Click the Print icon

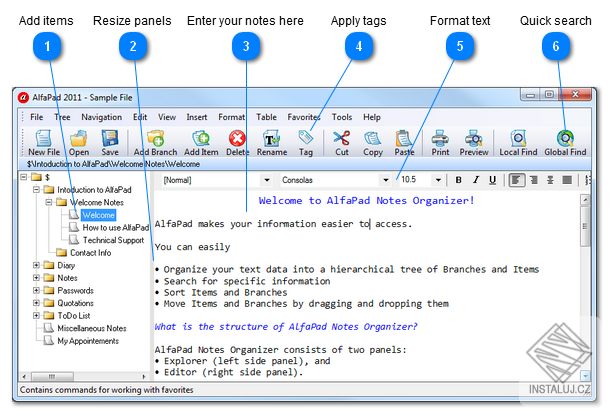(440, 138)
